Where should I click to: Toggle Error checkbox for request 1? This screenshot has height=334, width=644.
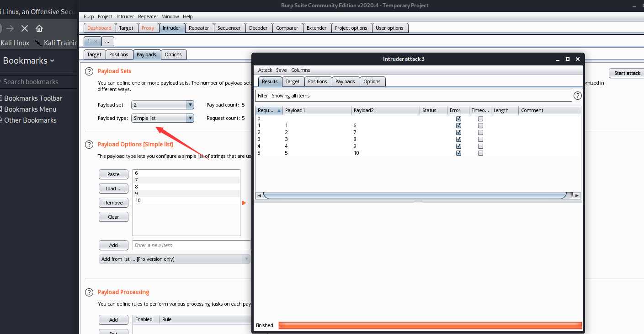(x=458, y=125)
